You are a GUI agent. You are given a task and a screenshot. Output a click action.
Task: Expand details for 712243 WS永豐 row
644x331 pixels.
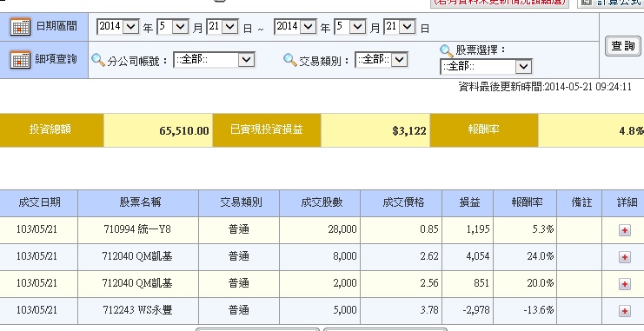624,311
